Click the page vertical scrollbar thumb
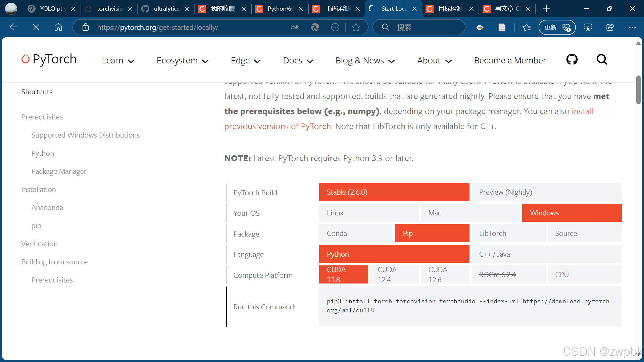Viewport: 644px width, 362px height. 638,90
